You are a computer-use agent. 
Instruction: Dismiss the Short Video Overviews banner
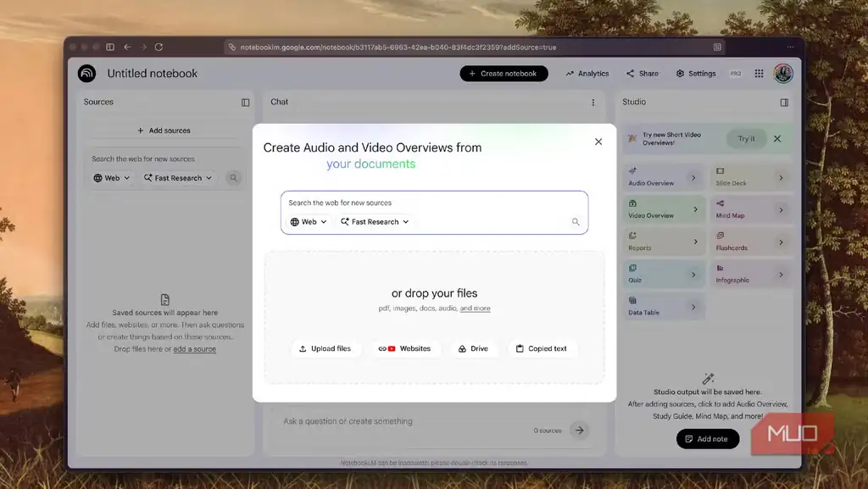[777, 139]
